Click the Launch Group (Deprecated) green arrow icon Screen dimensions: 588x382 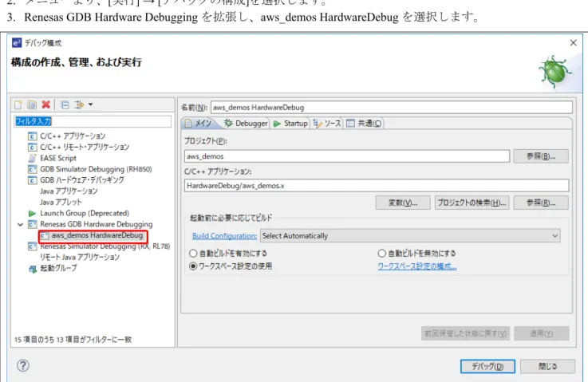pos(32,213)
